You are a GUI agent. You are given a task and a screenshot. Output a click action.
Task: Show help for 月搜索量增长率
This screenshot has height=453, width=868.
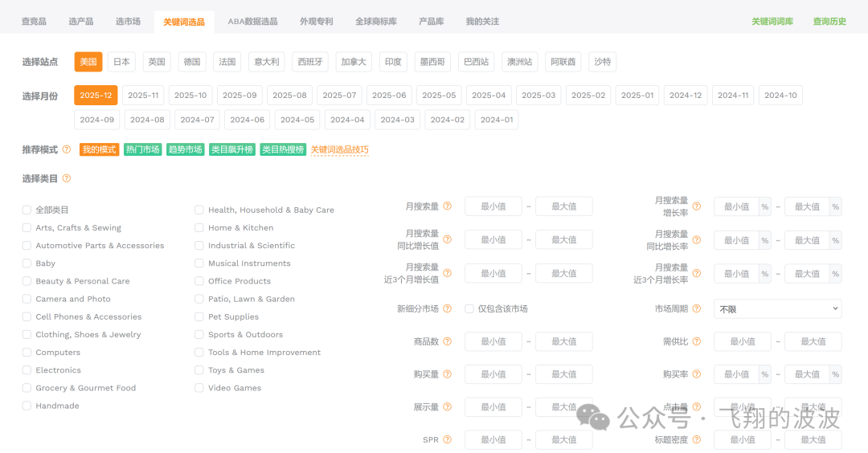coord(696,206)
